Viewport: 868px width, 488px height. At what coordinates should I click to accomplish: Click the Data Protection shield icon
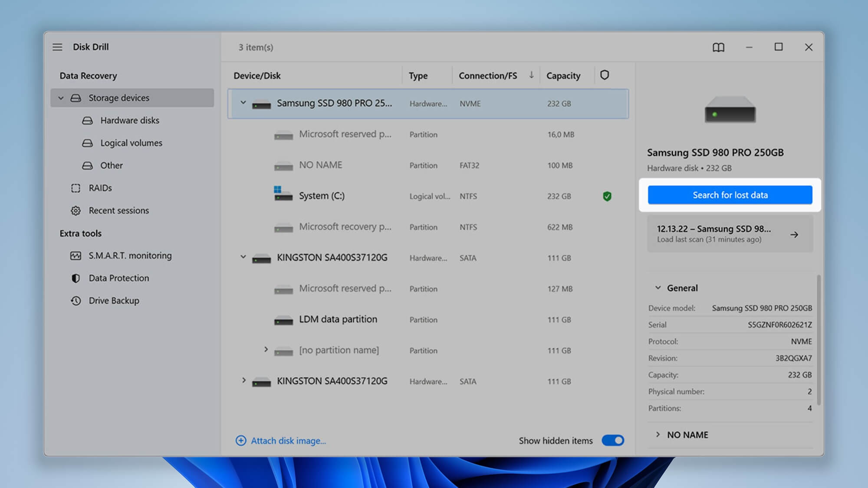pyautogui.click(x=76, y=278)
